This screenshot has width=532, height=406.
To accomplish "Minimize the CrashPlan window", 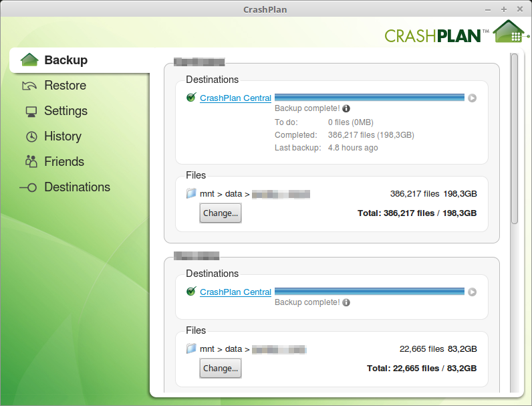I will coord(488,9).
